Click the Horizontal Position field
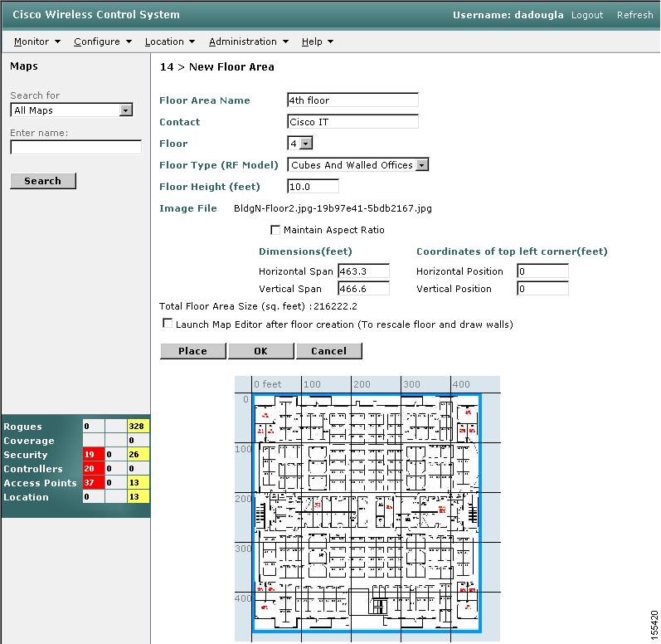Viewport: 661px width, 644px height. (x=542, y=271)
